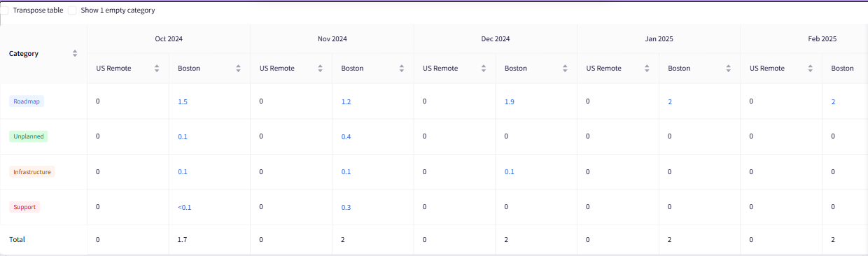The height and width of the screenshot is (256, 868).
Task: Sort Dec 2024 Boston column
Action: (565, 69)
